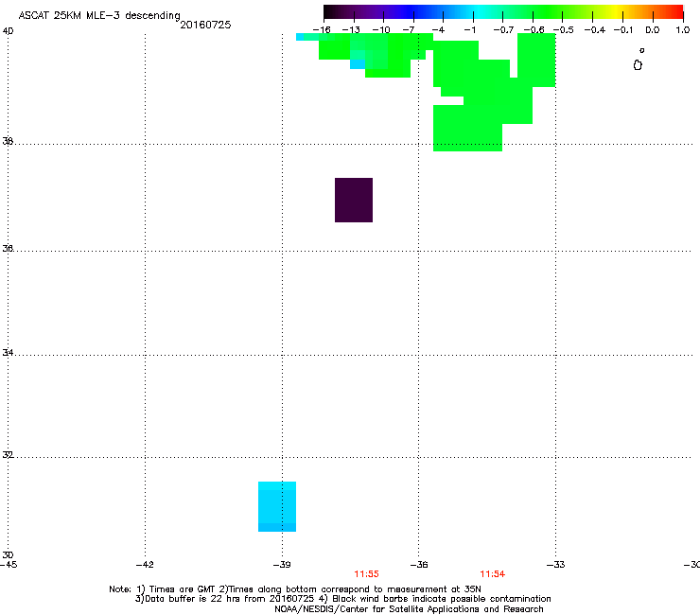Click the dark purple data block

click(354, 200)
